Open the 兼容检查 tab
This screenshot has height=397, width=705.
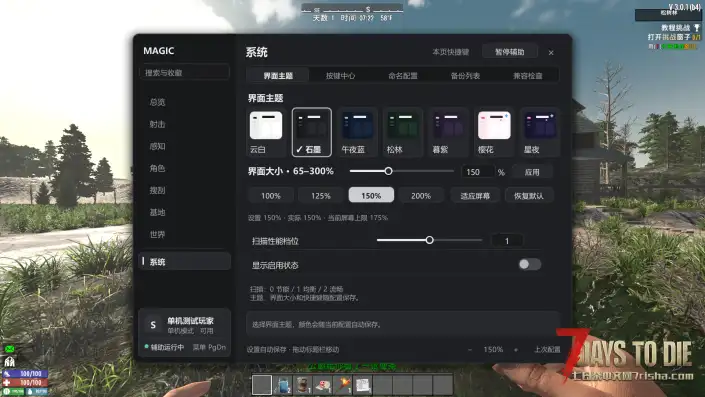pyautogui.click(x=528, y=76)
